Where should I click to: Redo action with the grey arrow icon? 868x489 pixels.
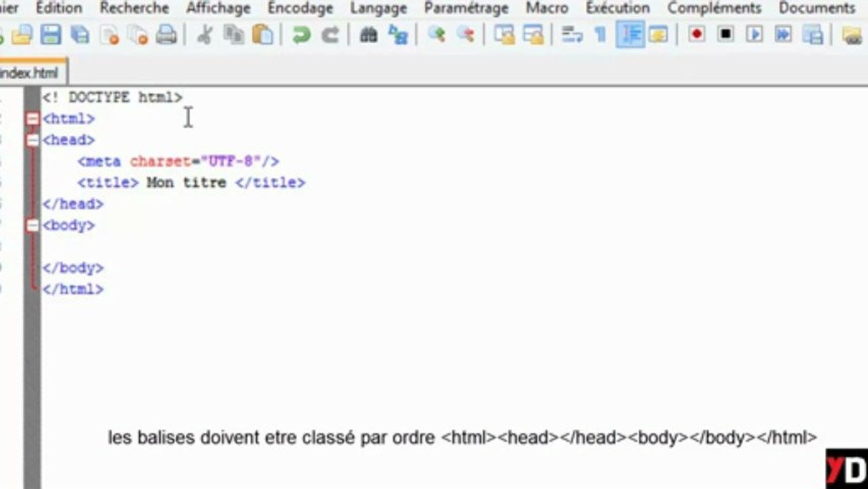tap(329, 34)
